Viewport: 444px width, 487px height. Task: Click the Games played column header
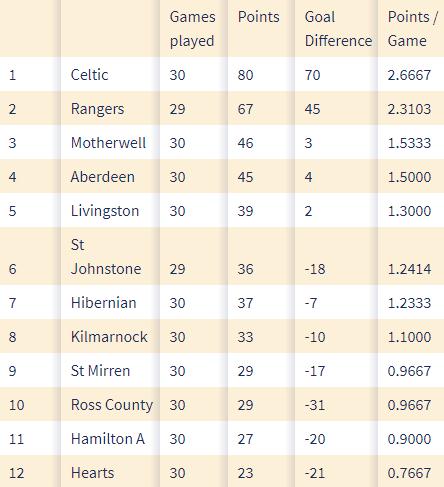[x=192, y=29]
